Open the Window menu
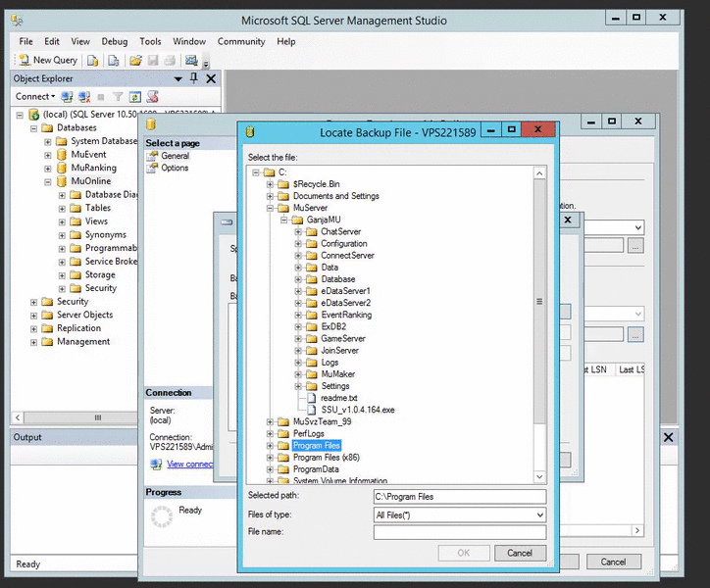 [x=189, y=41]
